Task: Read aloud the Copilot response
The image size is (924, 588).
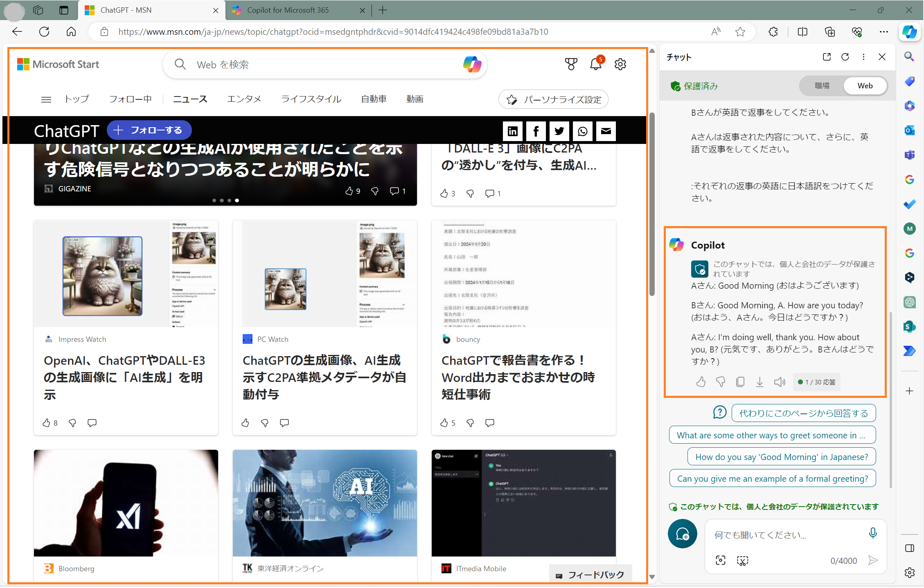Action: [780, 382]
